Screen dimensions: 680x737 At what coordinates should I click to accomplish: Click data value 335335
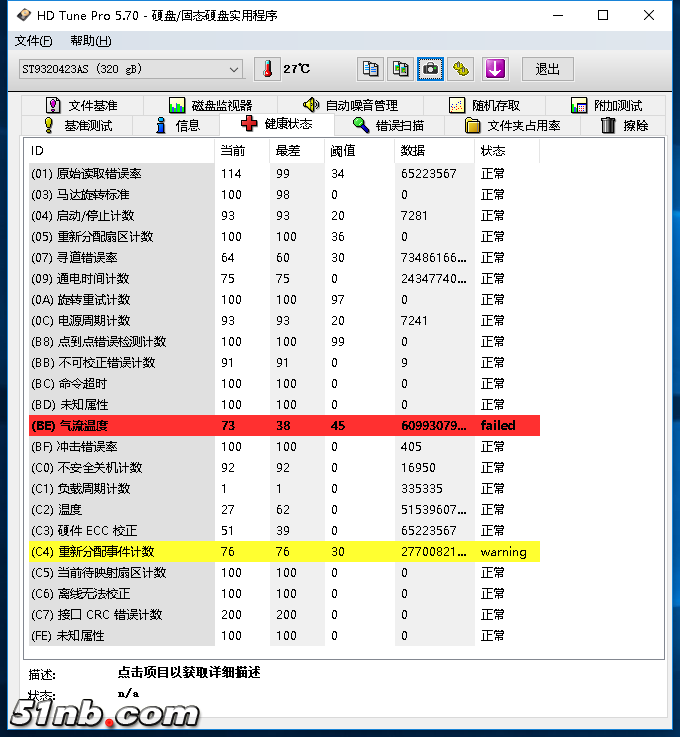pyautogui.click(x=422, y=489)
